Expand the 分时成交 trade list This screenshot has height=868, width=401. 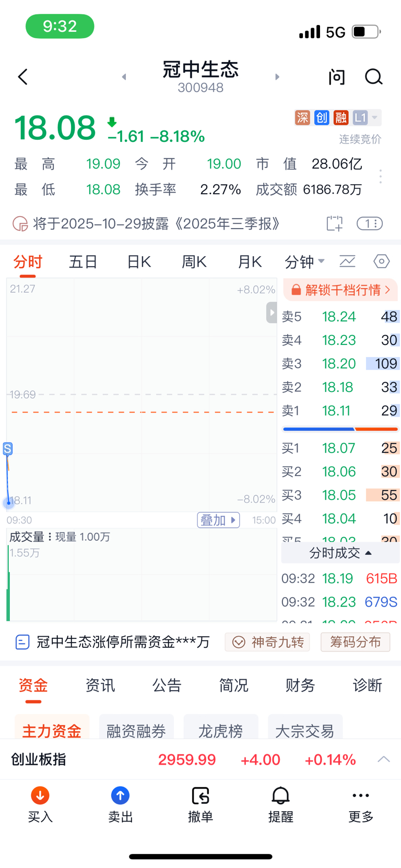click(340, 553)
